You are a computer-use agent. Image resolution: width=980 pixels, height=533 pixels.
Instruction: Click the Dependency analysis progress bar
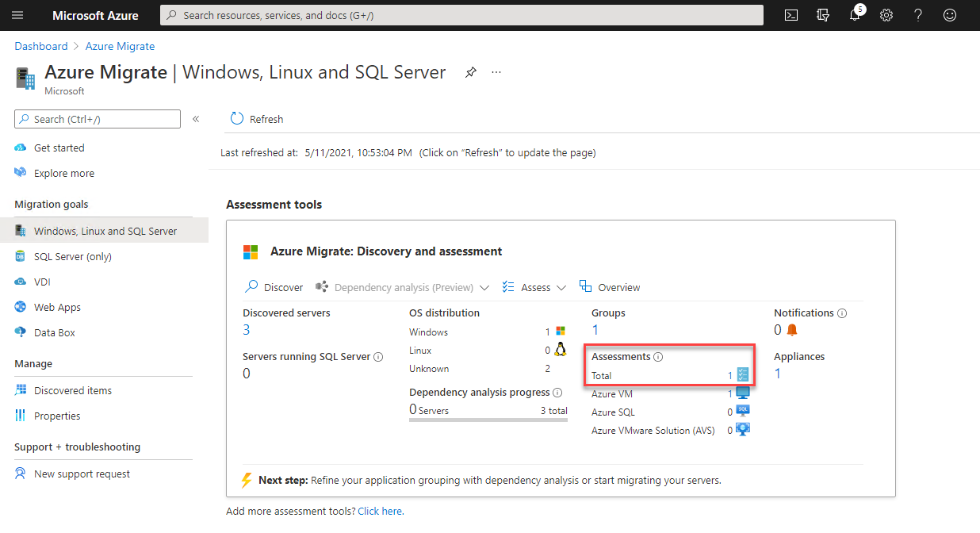tap(488, 420)
